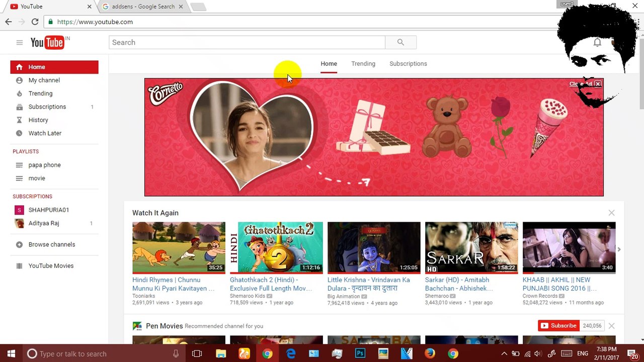Click the search magnifier button
The image size is (644, 362).
tap(400, 42)
